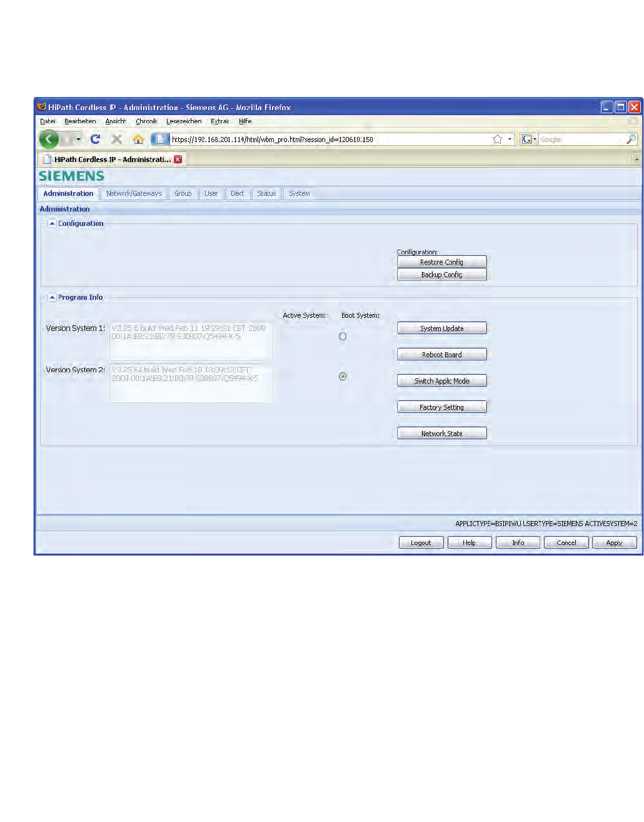The height and width of the screenshot is (822, 644).
Task: Switch to the Status tab
Action: [x=266, y=194]
